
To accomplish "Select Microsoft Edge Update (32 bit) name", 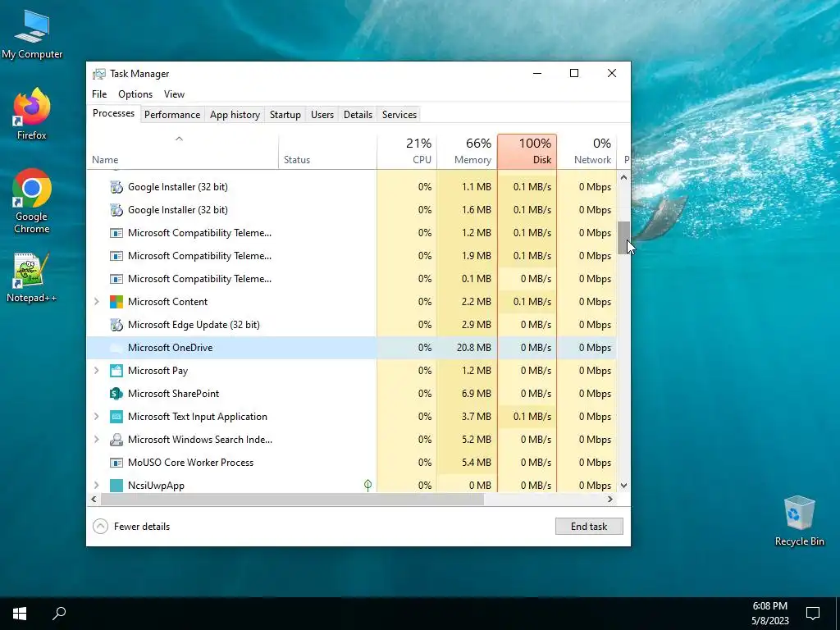I will [x=194, y=325].
